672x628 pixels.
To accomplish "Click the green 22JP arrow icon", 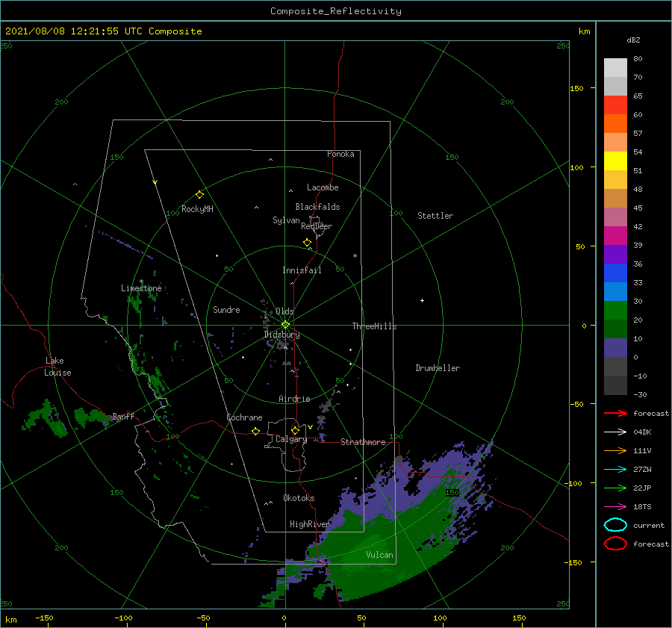I will point(615,488).
